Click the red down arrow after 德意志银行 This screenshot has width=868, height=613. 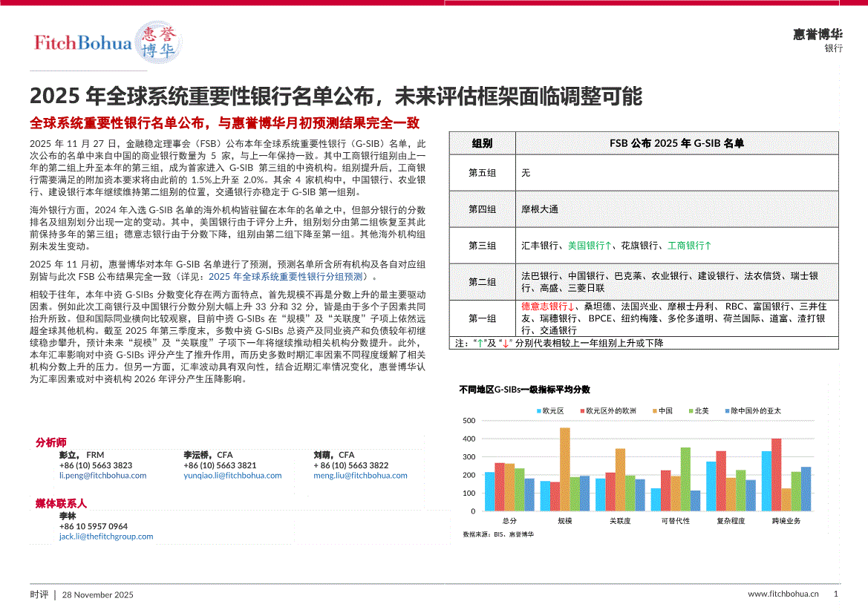pos(570,306)
